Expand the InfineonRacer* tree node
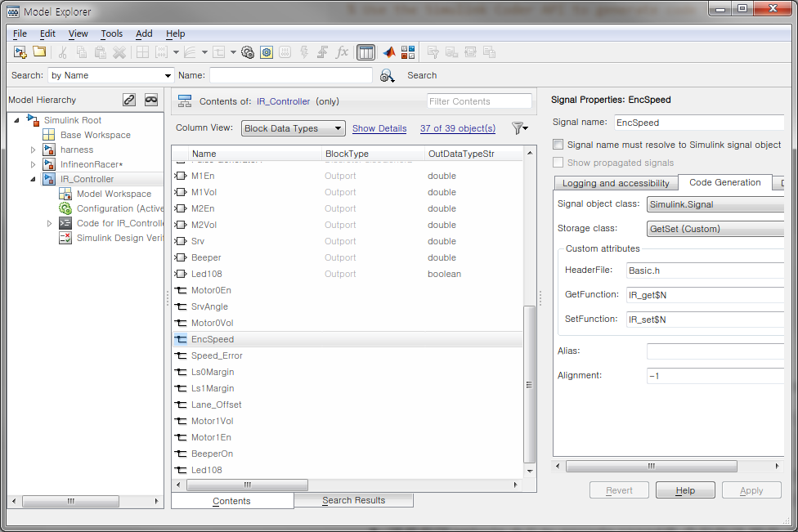The image size is (798, 532). [x=33, y=164]
